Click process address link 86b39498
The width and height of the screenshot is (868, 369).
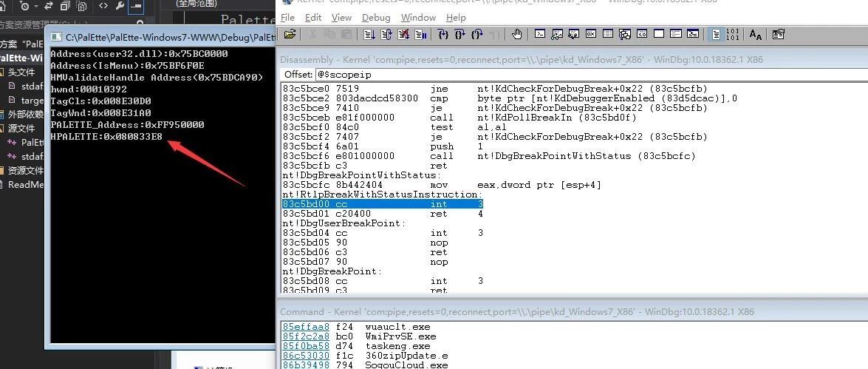click(306, 365)
